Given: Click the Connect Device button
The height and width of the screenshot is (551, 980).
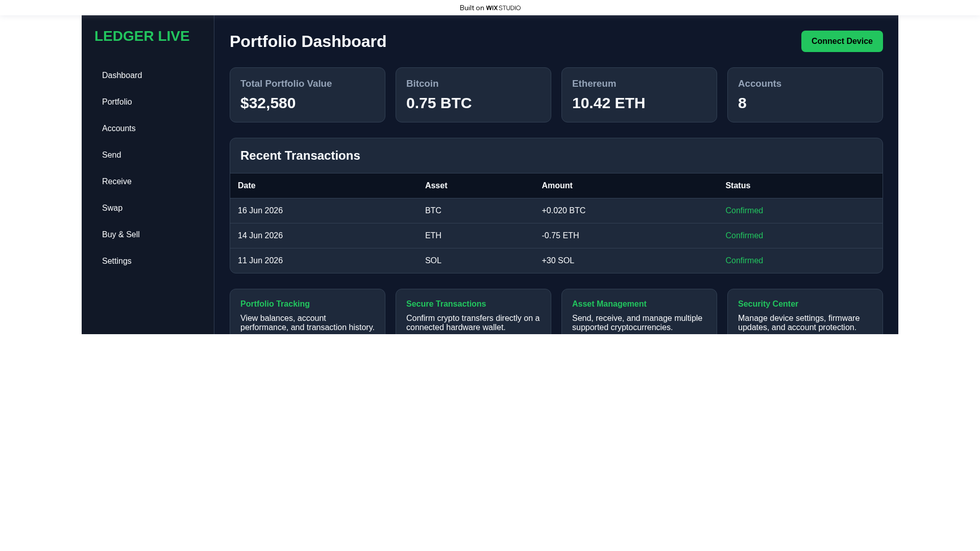Looking at the screenshot, I should tap(842, 41).
